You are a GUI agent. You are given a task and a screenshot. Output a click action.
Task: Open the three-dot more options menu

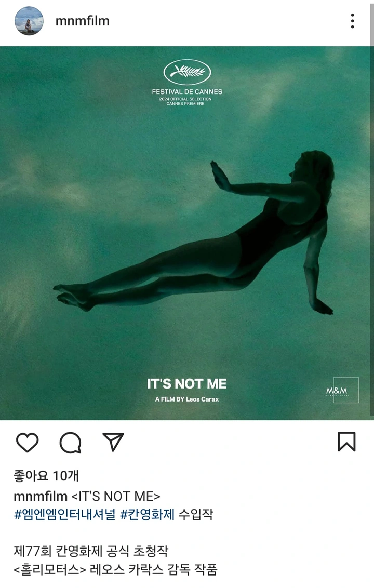click(x=352, y=21)
